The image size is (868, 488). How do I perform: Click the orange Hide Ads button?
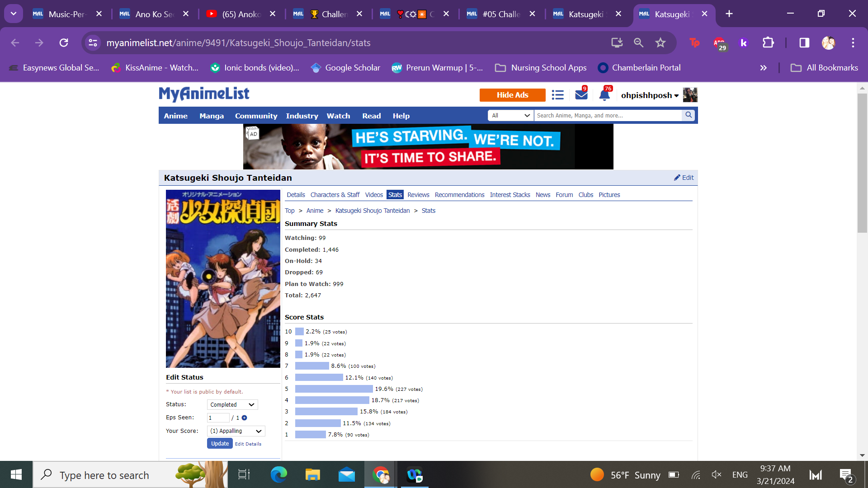click(512, 95)
